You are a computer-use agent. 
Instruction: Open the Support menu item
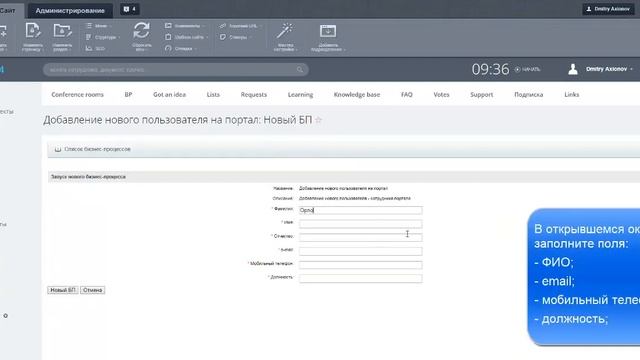482,94
